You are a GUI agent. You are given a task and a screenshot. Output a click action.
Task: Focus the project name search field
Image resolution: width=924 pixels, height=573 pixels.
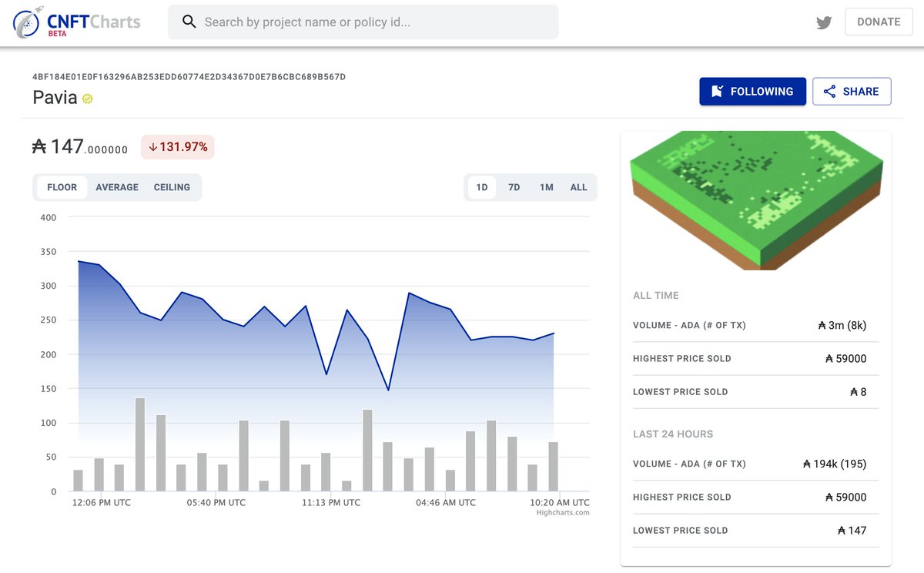pos(363,22)
